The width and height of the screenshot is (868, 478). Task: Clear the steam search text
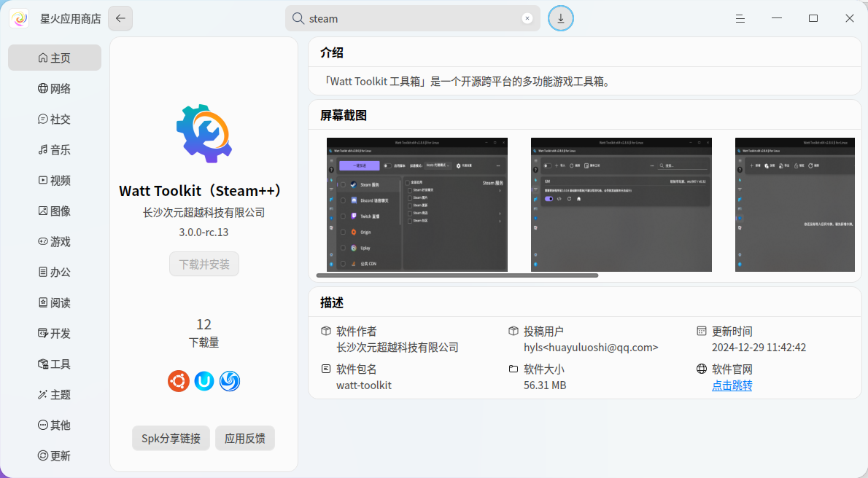527,18
